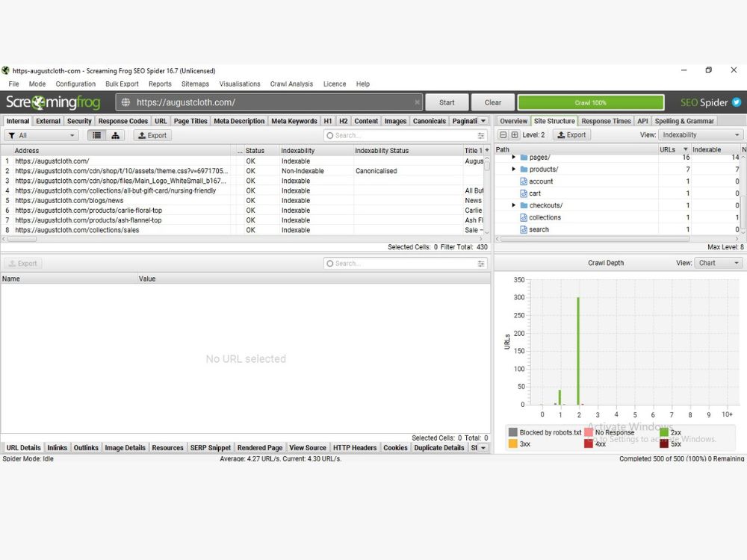Viewport: 747px width, 560px height.
Task: Show more bottom tabs overflow arrow
Action: [x=483, y=447]
